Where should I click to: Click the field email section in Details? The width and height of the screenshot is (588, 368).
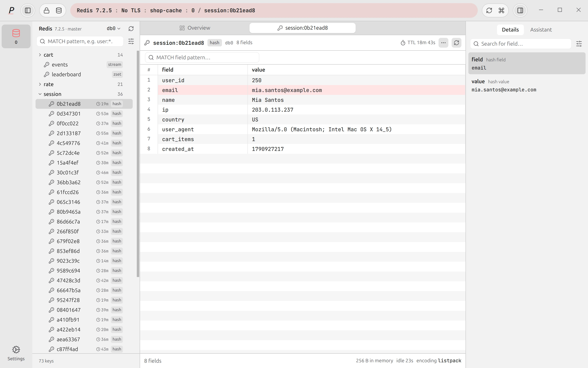tap(527, 63)
